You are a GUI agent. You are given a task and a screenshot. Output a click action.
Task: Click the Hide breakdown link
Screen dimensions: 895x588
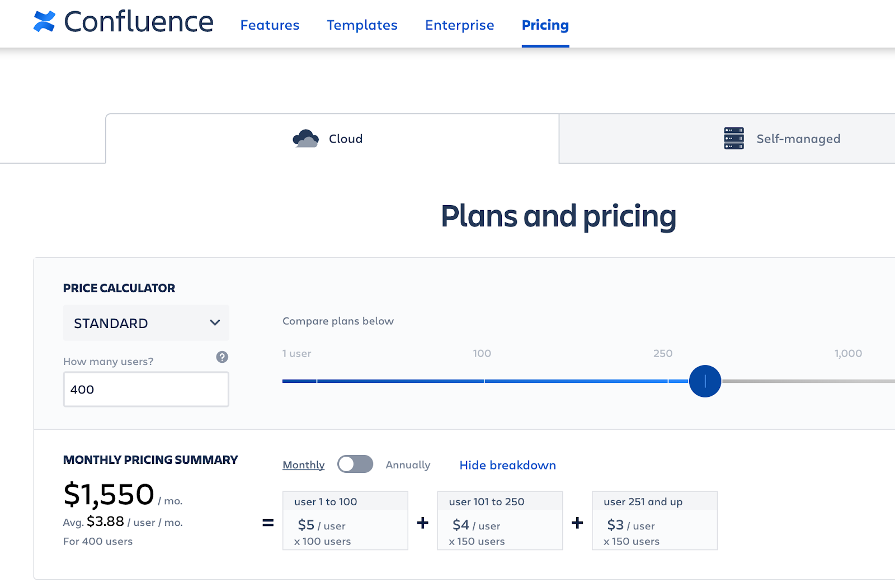pyautogui.click(x=507, y=465)
